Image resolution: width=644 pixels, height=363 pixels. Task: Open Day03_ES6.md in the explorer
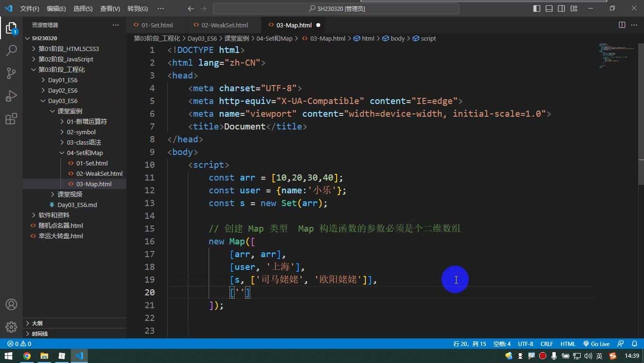point(77,205)
